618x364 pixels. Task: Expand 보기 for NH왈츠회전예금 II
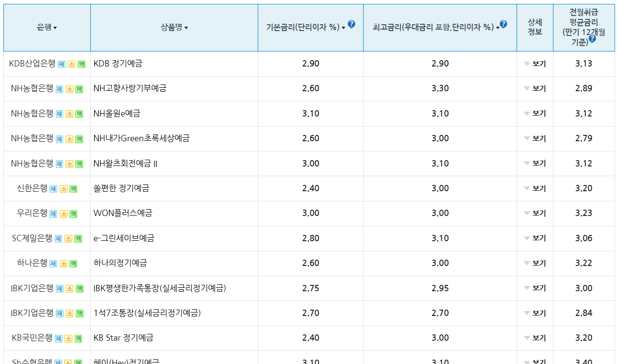(x=535, y=164)
